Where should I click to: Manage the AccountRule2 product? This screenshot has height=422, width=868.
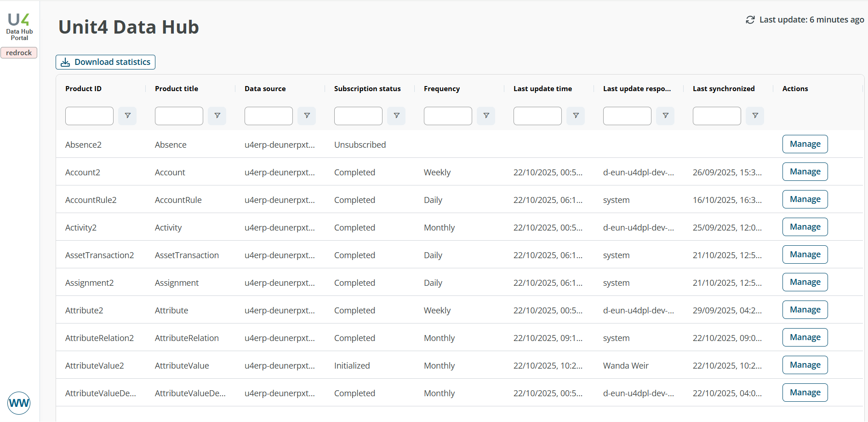point(805,199)
